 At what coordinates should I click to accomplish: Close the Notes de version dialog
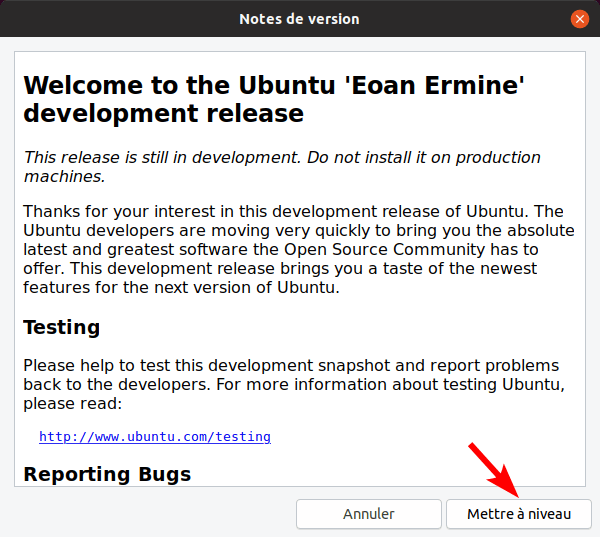pyautogui.click(x=579, y=19)
